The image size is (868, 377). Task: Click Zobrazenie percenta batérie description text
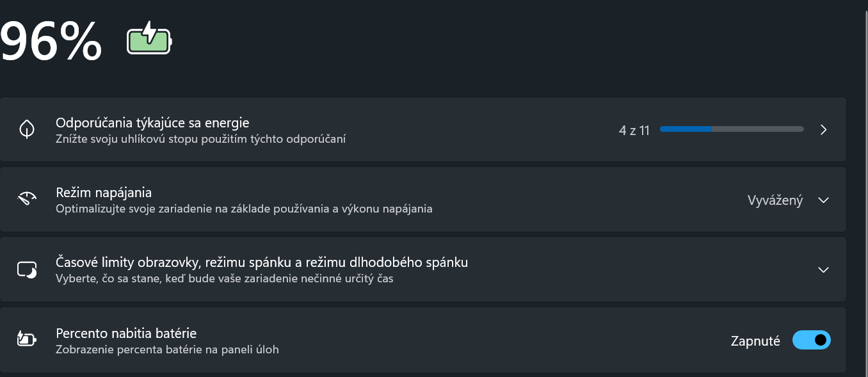(167, 349)
